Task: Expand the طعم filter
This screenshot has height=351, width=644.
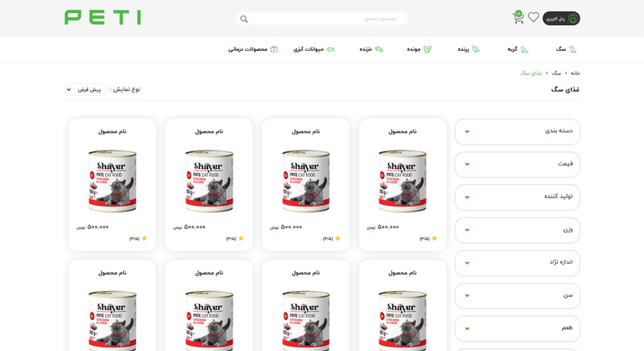Action: [x=517, y=329]
